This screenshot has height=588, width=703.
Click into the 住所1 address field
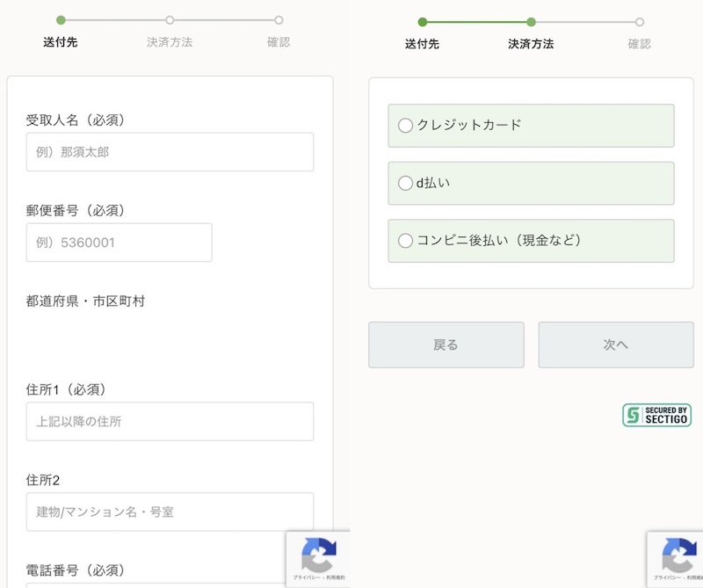coord(170,422)
